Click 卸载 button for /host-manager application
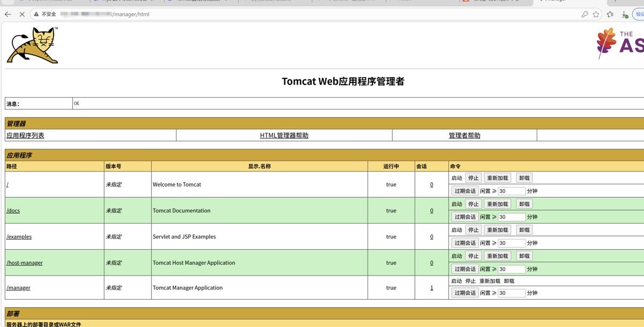The height and width of the screenshot is (327, 644). point(524,256)
